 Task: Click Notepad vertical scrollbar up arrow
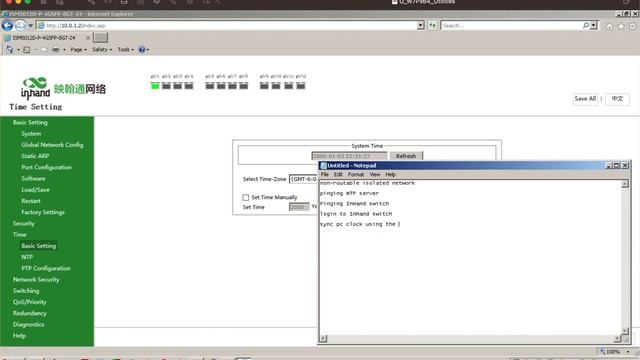coord(624,184)
